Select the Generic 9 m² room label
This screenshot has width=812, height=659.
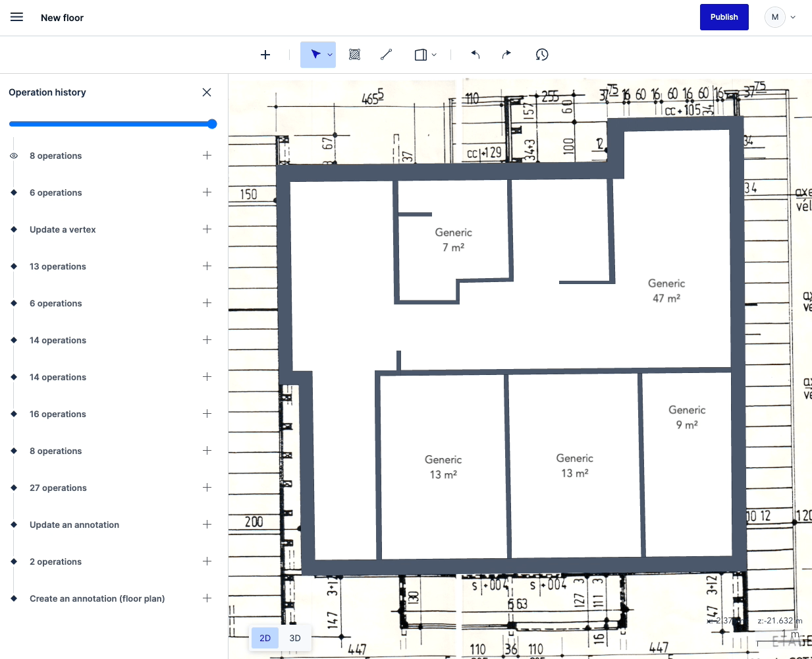pyautogui.click(x=687, y=417)
